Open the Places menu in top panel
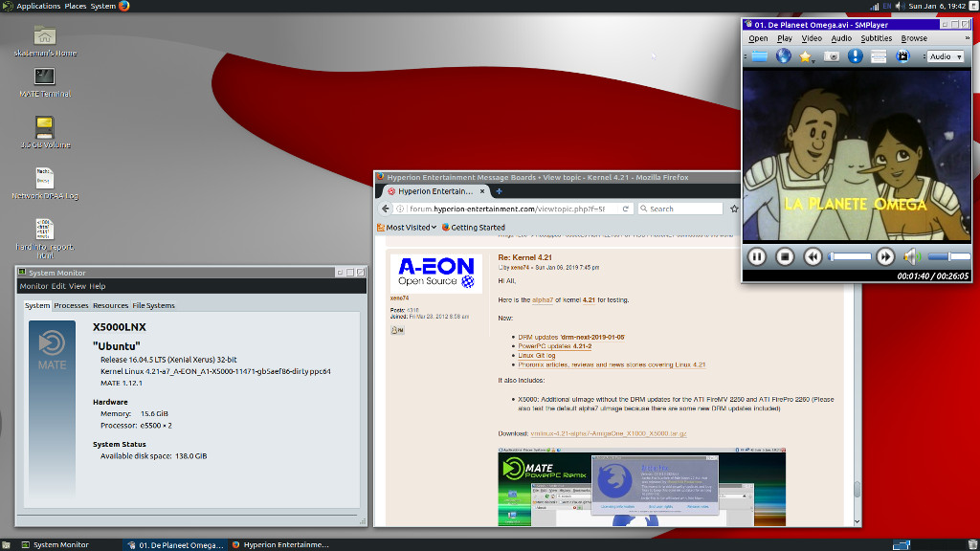This screenshot has height=551, width=980. [76, 7]
